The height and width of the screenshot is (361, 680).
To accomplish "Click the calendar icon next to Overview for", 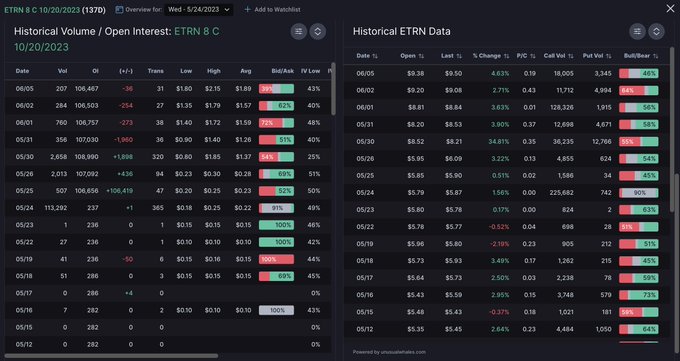I will point(119,10).
